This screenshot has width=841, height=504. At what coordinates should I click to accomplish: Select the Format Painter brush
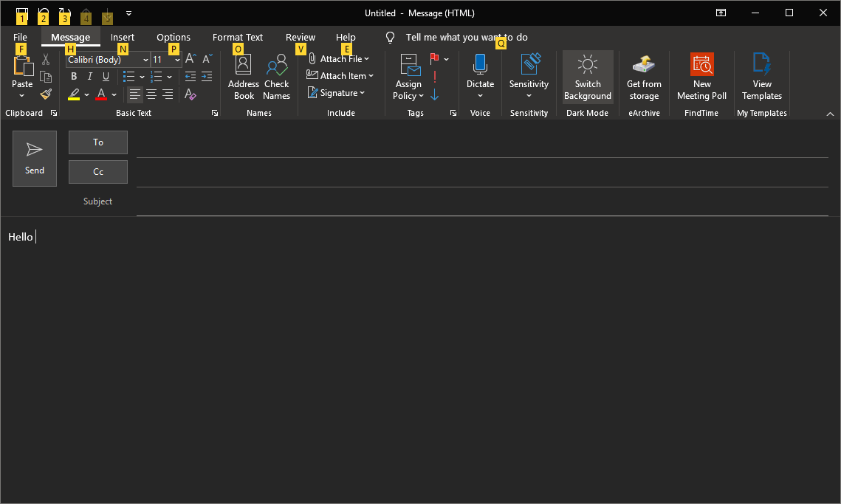pos(46,94)
